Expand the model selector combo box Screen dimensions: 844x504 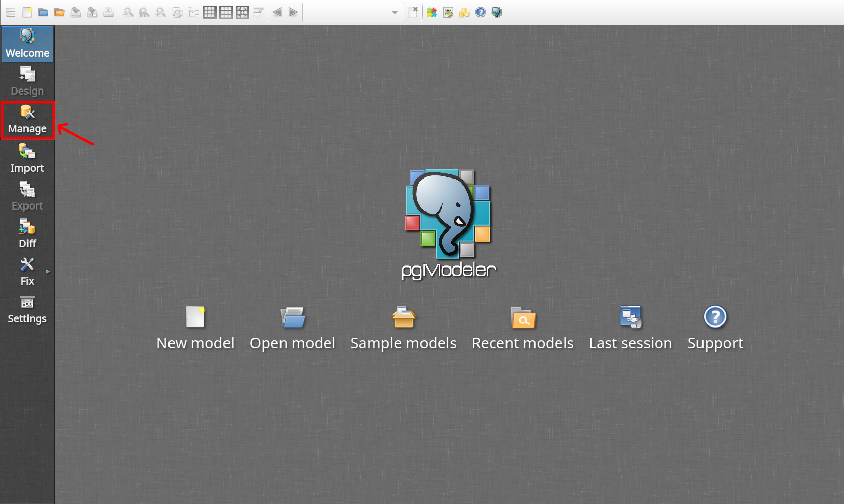(x=353, y=12)
